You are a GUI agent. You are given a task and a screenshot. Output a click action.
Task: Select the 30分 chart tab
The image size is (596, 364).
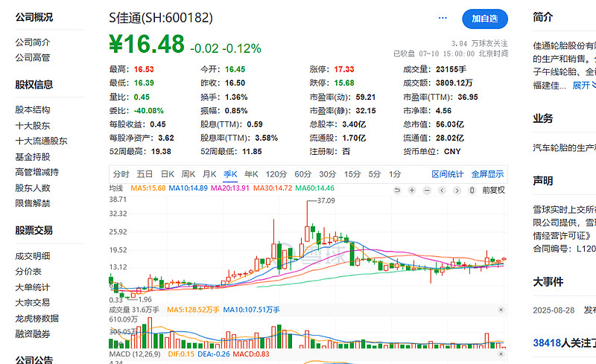click(327, 174)
